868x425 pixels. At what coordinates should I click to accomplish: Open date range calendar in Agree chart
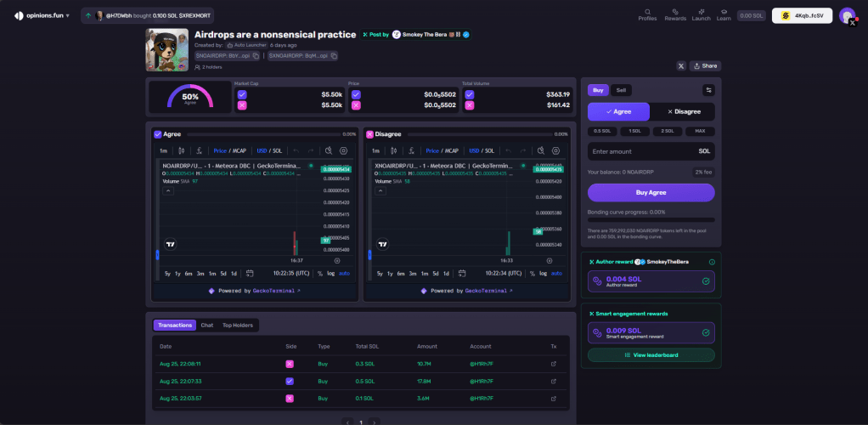click(250, 273)
